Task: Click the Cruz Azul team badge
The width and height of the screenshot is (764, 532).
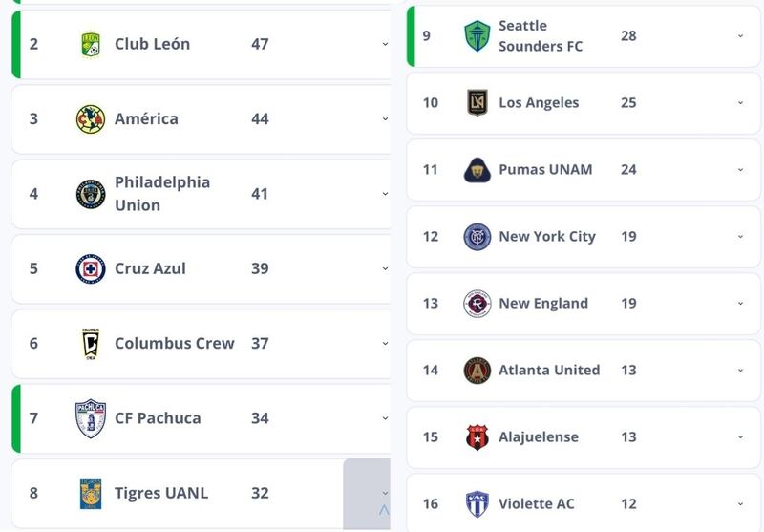Action: coord(91,268)
